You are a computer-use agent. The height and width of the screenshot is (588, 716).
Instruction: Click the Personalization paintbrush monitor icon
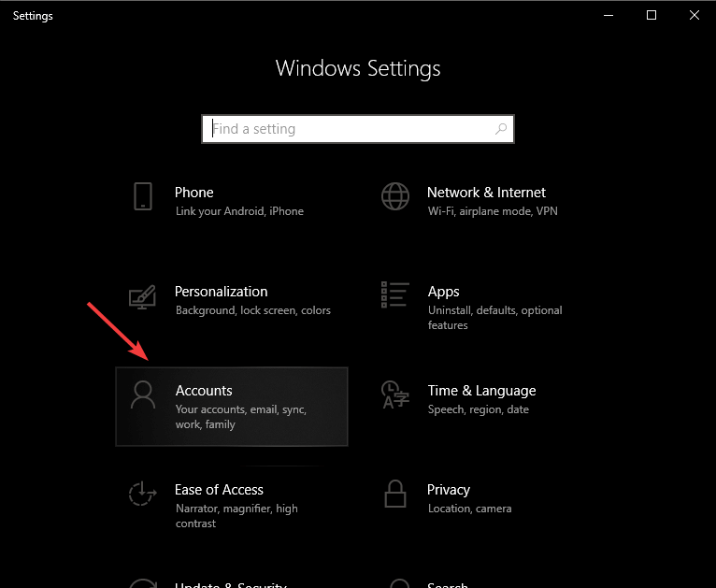click(142, 296)
